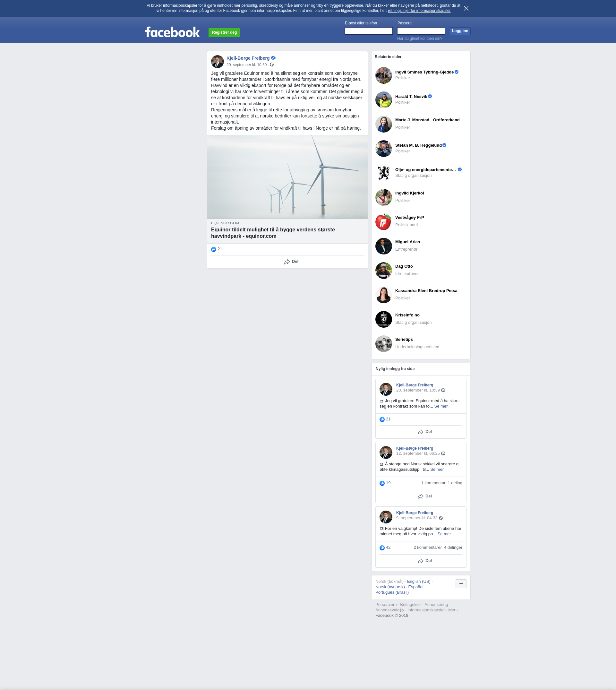616x690 pixels.
Task: Focus the E-post eller telefon field
Action: tap(368, 31)
